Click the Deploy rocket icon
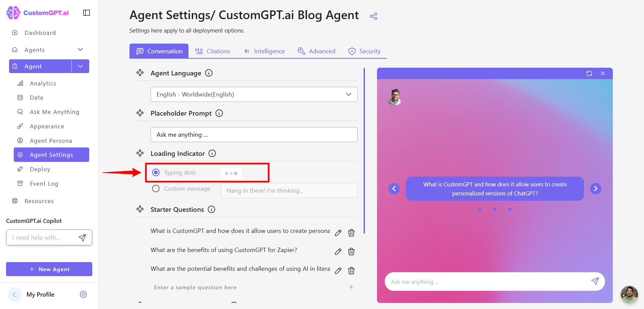Viewport: 644px width, 309px height. 20,169
